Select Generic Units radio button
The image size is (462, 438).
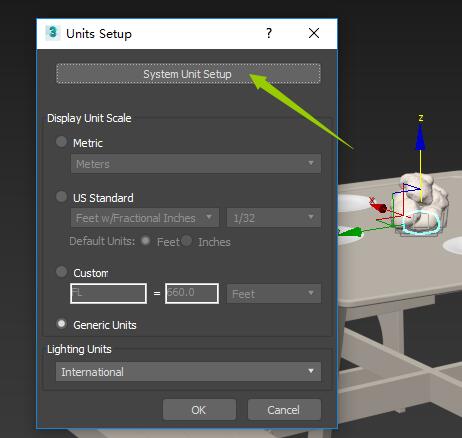click(61, 324)
